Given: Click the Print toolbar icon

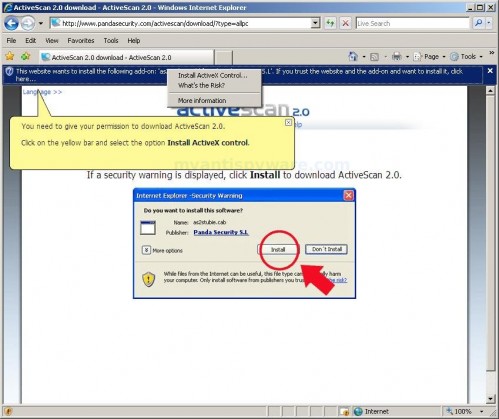Looking at the screenshot, I should click(x=397, y=57).
